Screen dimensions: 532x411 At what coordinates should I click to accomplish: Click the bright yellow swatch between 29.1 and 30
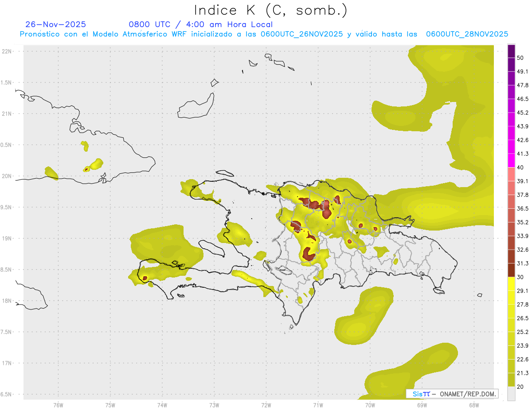pos(512,284)
